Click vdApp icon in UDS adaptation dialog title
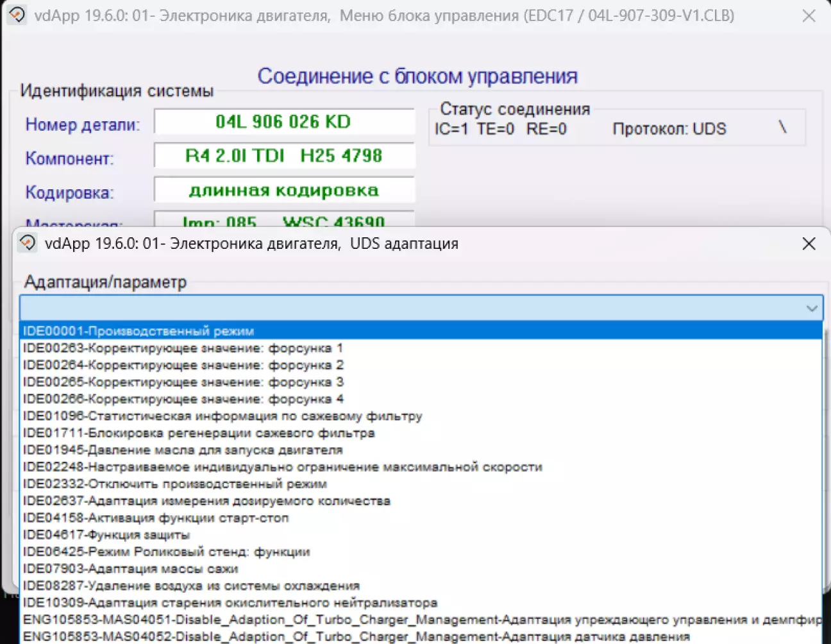The height and width of the screenshot is (644, 831). point(28,243)
